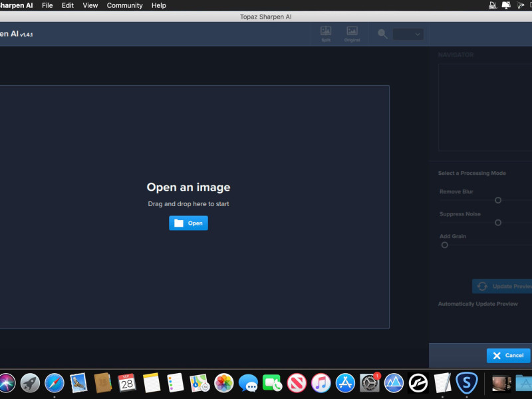Open Mail from the Dock
This screenshot has width=532, height=399.
(78, 383)
